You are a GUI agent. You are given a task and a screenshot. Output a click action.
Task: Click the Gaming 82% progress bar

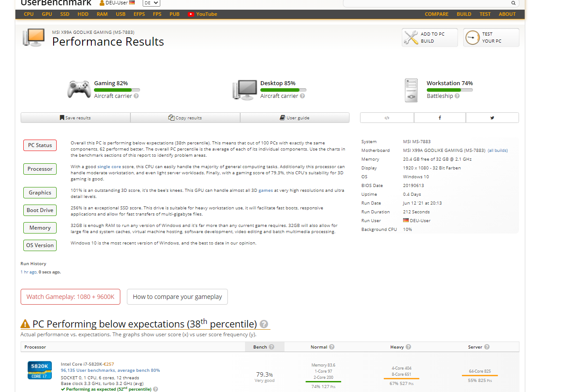coord(117,90)
